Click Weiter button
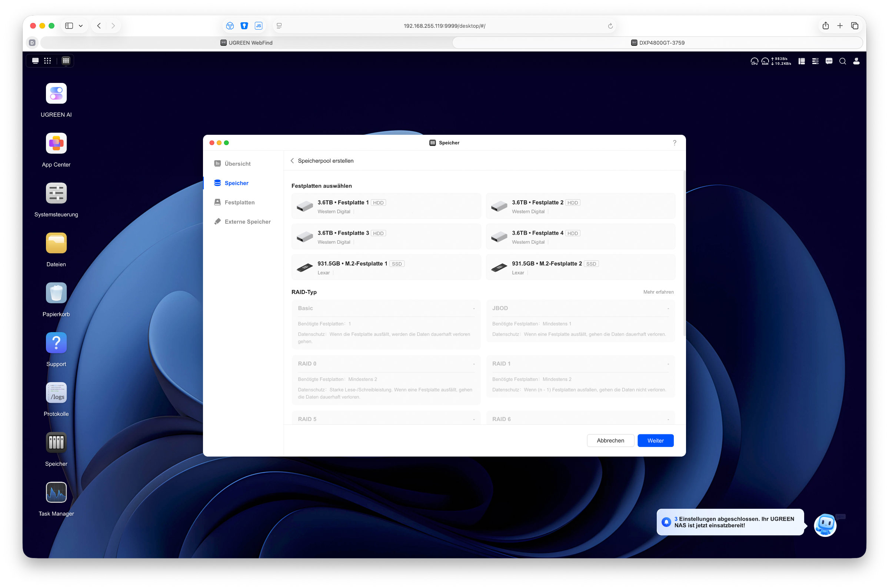The width and height of the screenshot is (889, 588). click(655, 441)
